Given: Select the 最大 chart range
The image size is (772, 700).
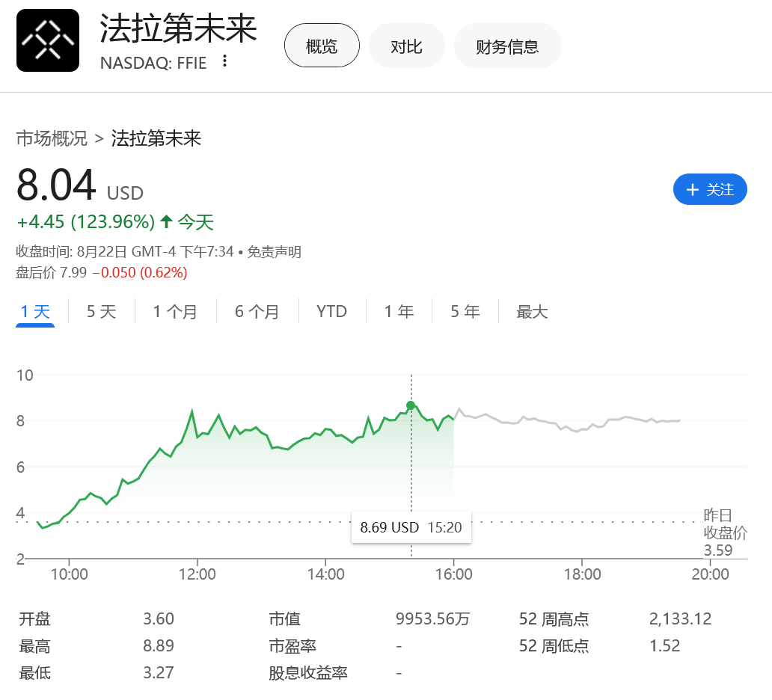Looking at the screenshot, I should coord(532,312).
